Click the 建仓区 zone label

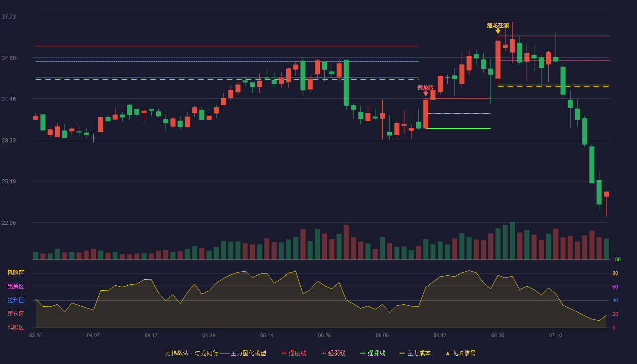point(15,314)
